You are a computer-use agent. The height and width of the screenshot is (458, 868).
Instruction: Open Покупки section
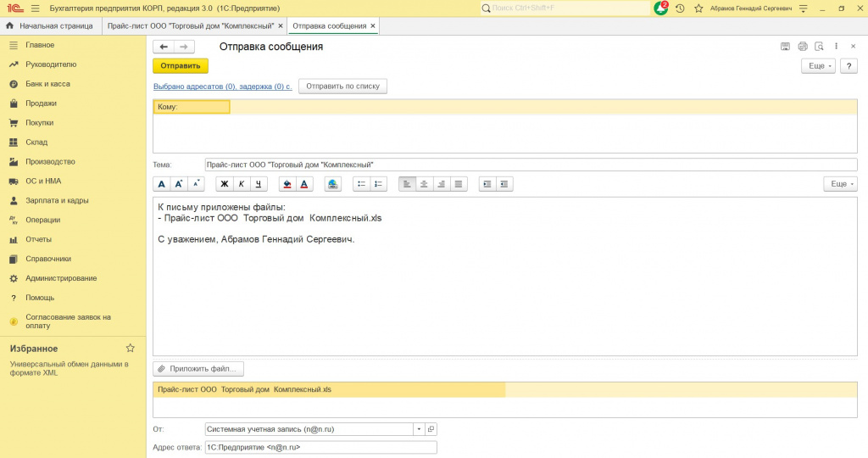39,122
